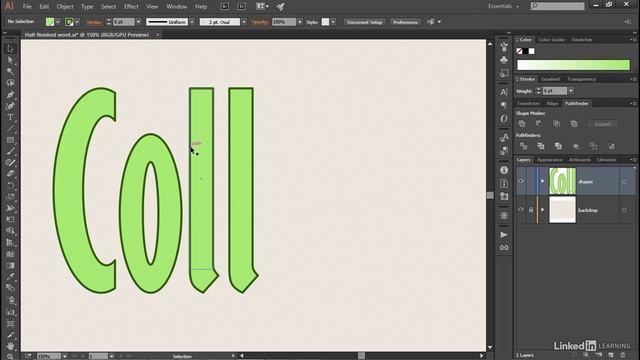Open the Essentials workspace switcher
Image resolution: width=640 pixels, height=360 pixels.
[504, 7]
